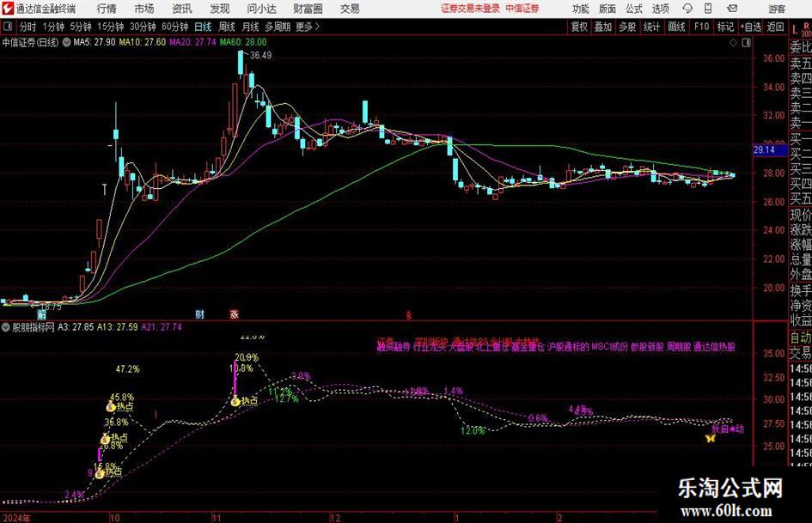Open the 行情 menu
The image size is (812, 523).
click(x=107, y=9)
